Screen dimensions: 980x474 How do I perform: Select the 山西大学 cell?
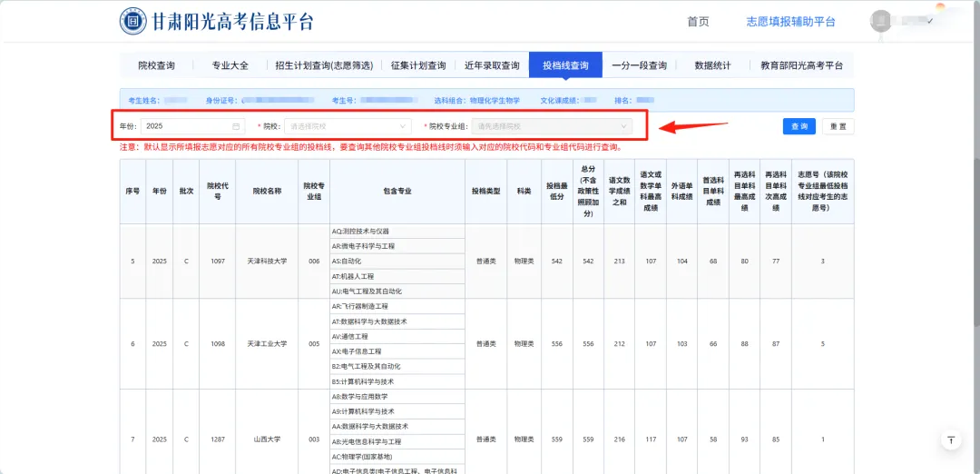(267, 439)
